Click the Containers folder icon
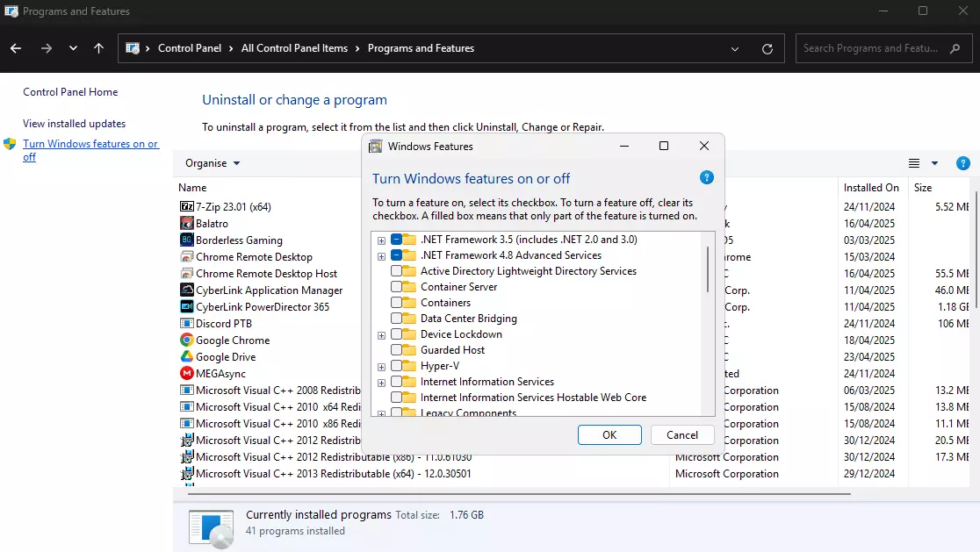Image resolution: width=980 pixels, height=552 pixels. click(x=409, y=303)
